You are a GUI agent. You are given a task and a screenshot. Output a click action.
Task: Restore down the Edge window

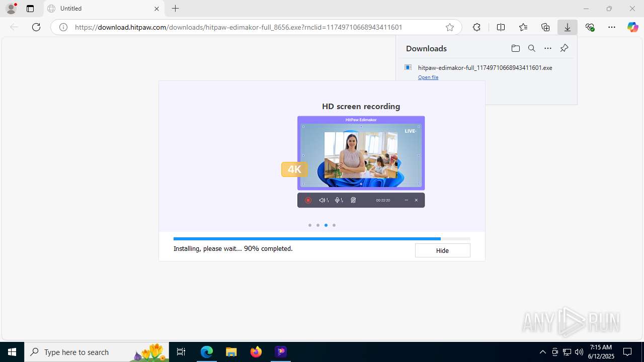[x=609, y=9]
